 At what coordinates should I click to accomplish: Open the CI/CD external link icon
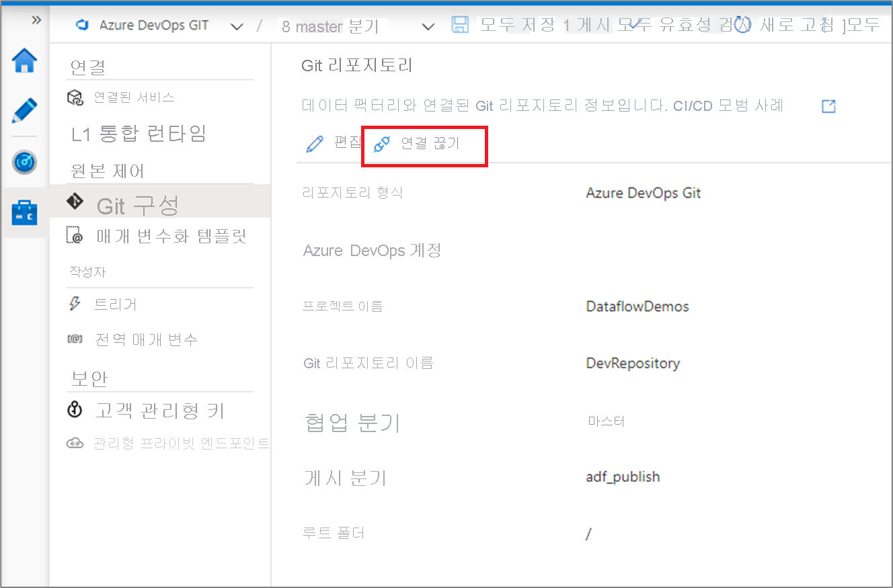point(828,106)
